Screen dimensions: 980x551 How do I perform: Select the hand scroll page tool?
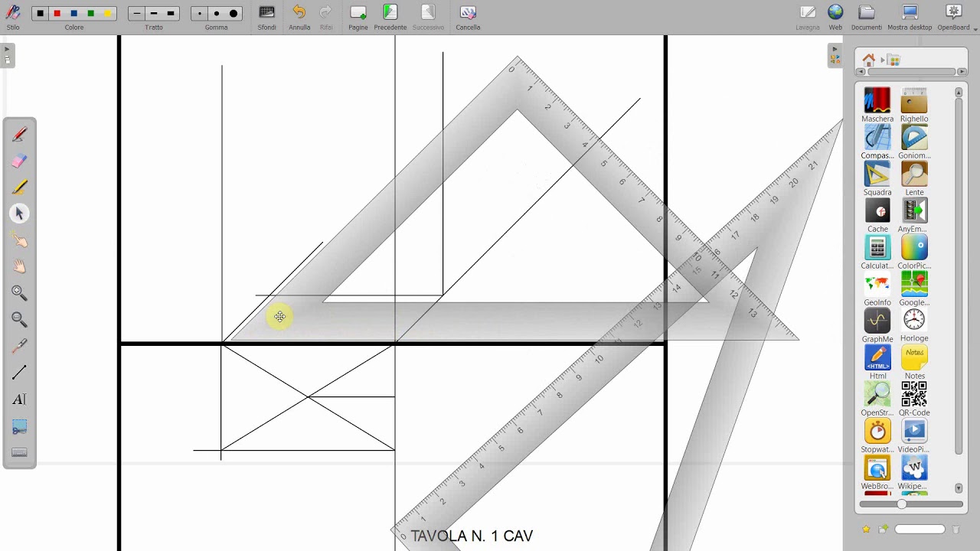pos(20,266)
